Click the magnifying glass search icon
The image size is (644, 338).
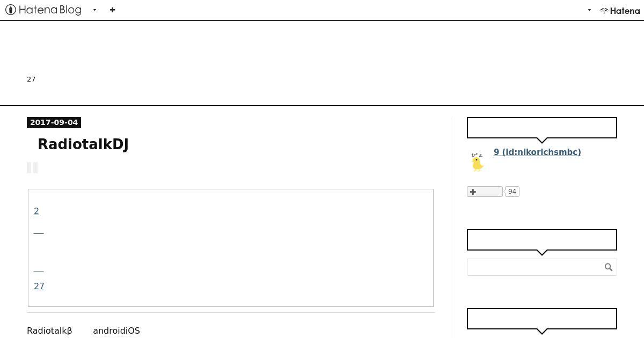[x=609, y=267]
